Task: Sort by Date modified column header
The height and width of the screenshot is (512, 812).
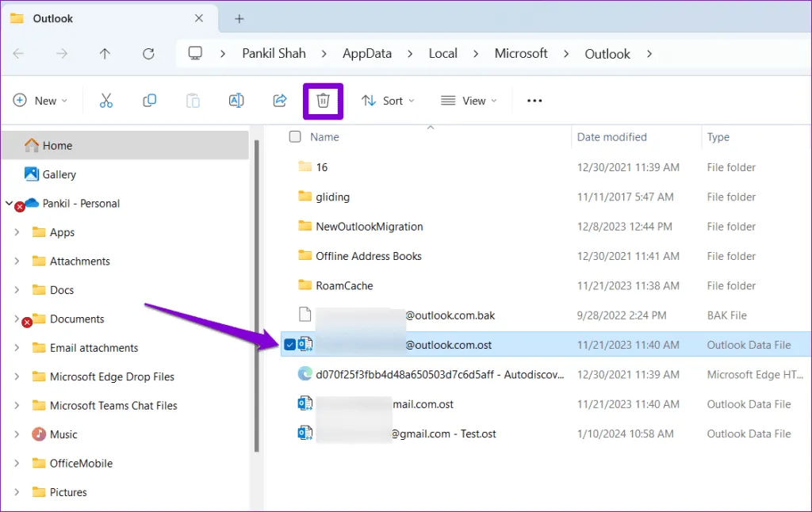Action: 611,137
